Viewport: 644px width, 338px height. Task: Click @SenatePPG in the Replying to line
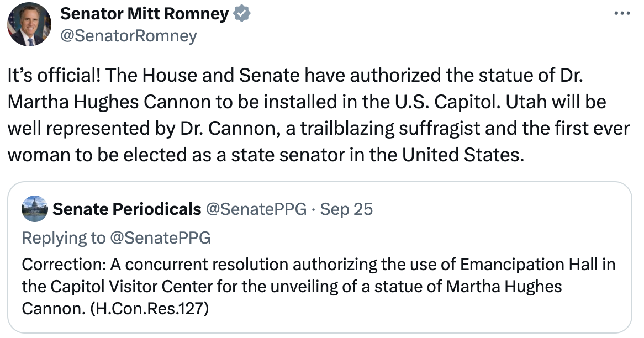[161, 238]
